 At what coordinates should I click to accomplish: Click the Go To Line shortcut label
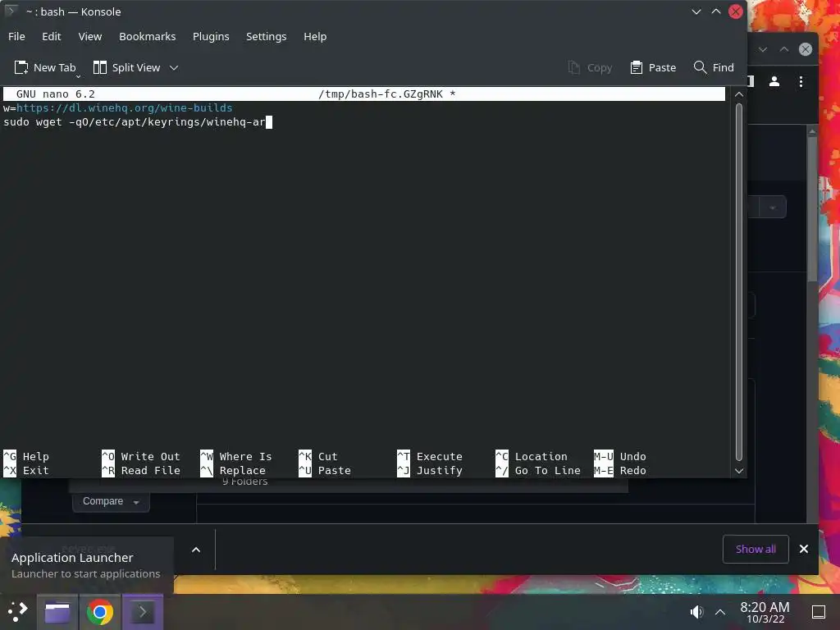[x=538, y=470]
